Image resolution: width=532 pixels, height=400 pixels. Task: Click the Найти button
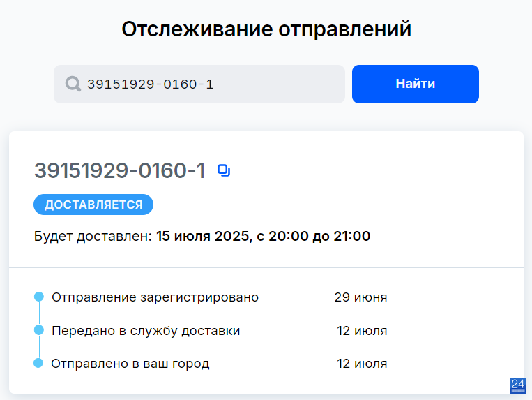coord(416,84)
